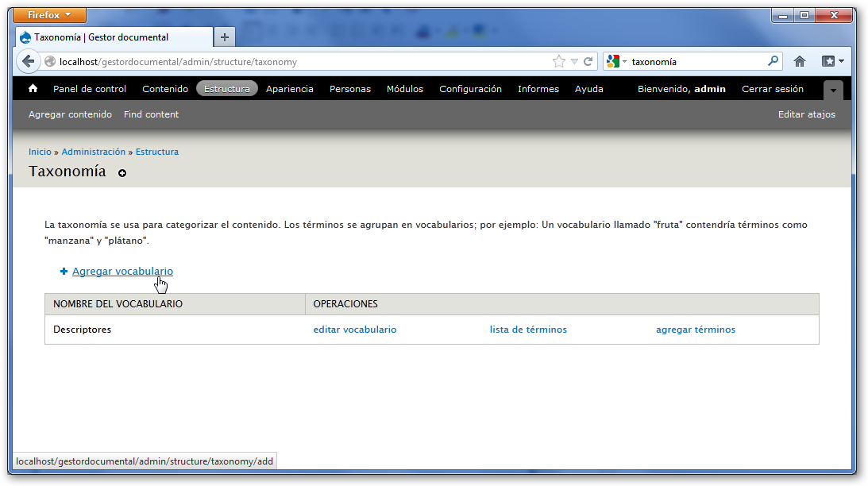Open the Contenido admin menu
This screenshot has height=486, width=868.
[x=165, y=89]
